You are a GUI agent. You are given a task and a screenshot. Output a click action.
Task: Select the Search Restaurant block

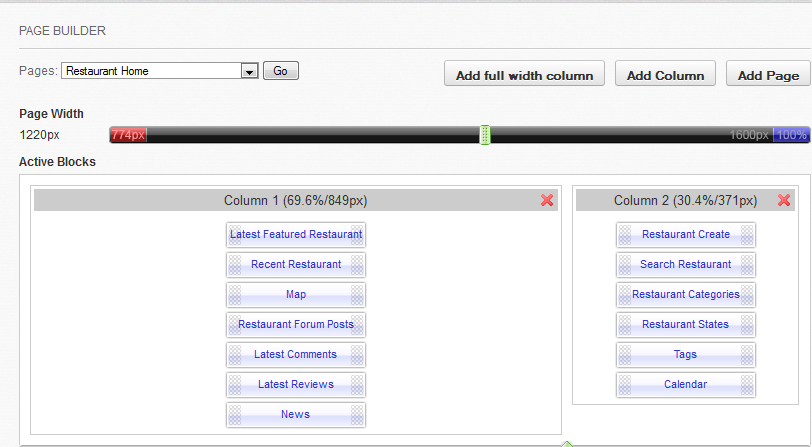[686, 265]
